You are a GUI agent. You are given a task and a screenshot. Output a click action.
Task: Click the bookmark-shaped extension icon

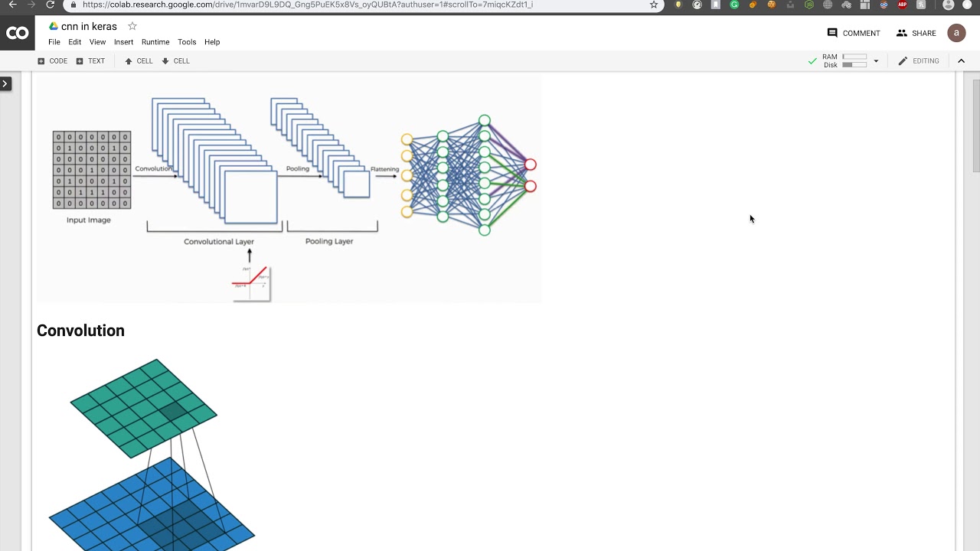click(x=716, y=5)
